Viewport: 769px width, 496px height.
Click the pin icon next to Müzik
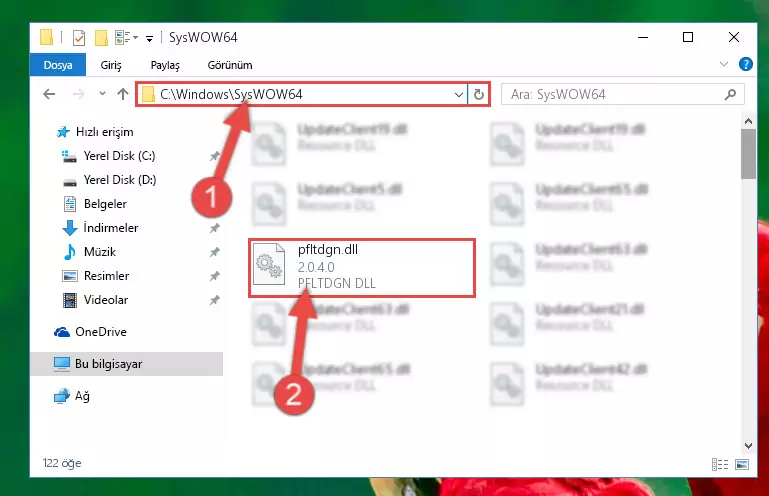[214, 252]
